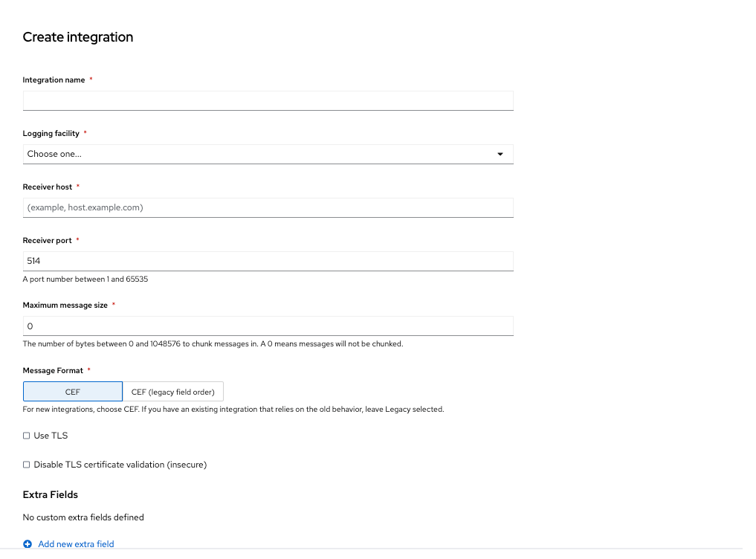
Task: Select the CEF message format
Action: pyautogui.click(x=73, y=392)
